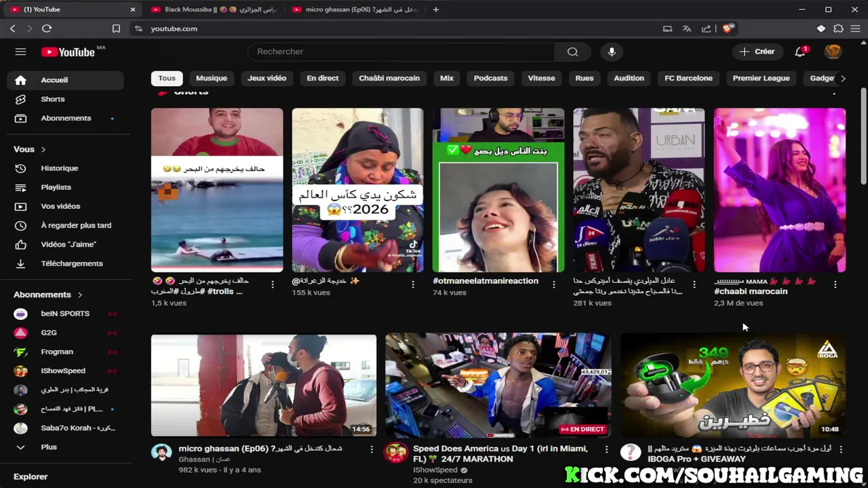Go back with browser back arrow
The image size is (868, 488).
12,28
